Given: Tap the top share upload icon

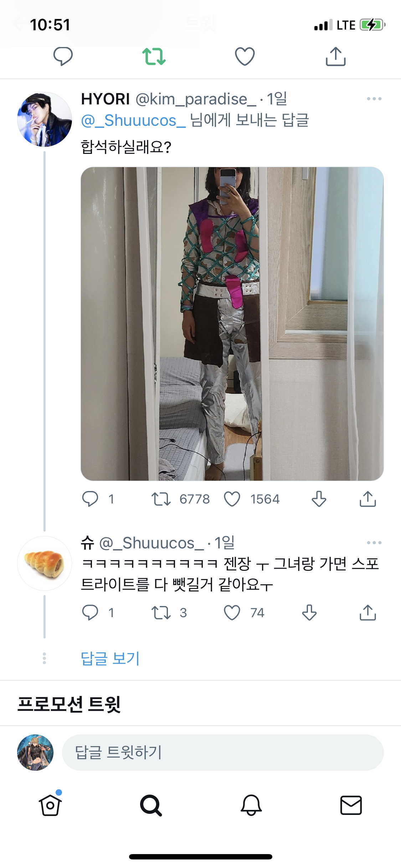Looking at the screenshot, I should coord(335,57).
